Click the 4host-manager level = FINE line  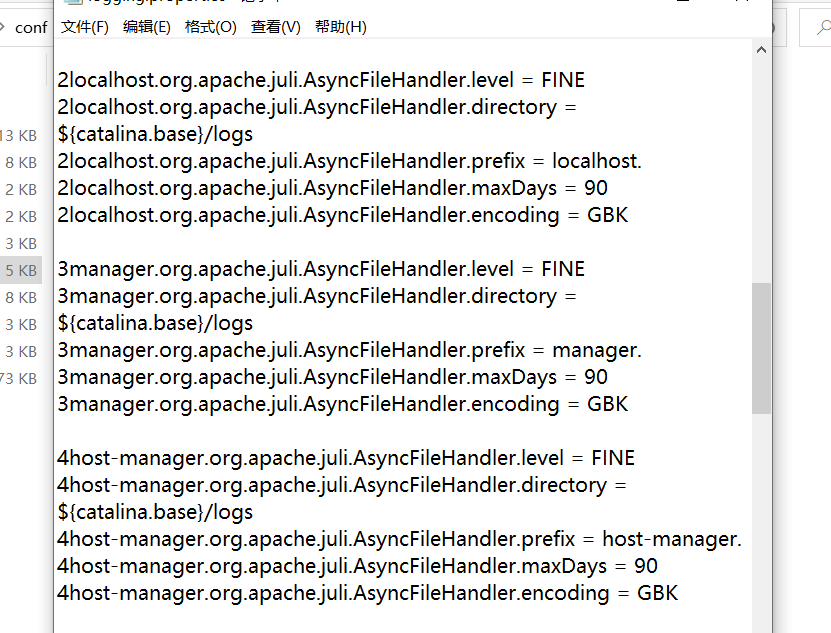tap(346, 458)
